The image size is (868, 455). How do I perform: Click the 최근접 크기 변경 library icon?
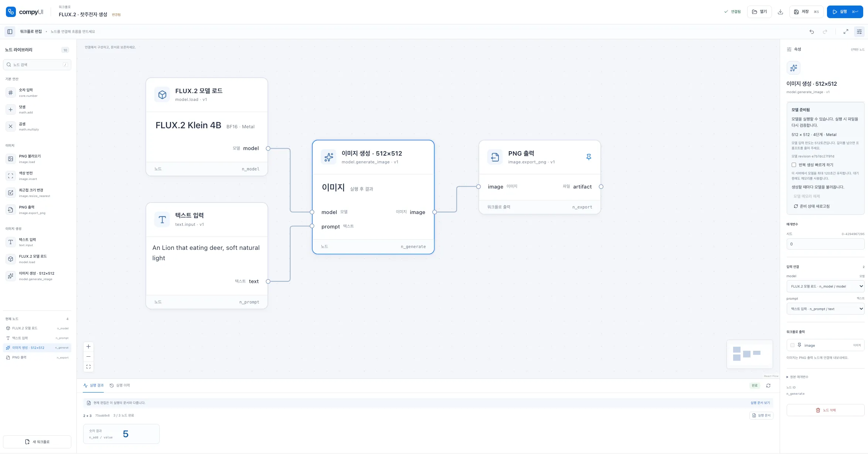(x=11, y=193)
